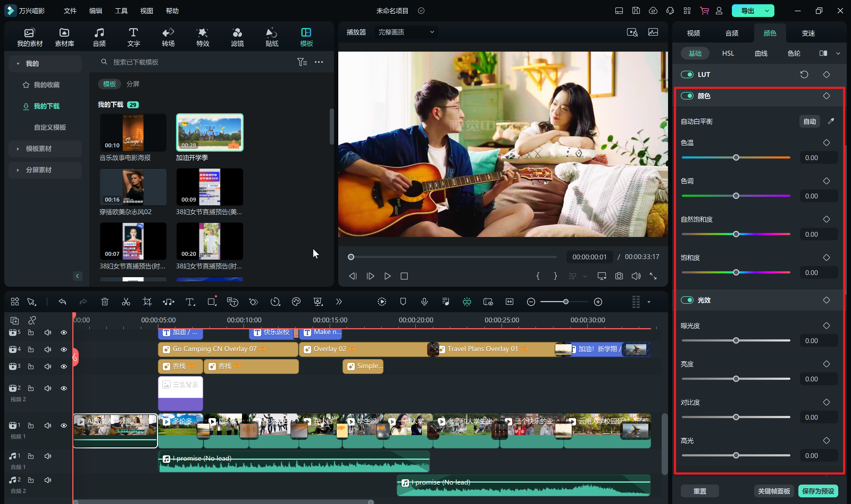The image size is (851, 504).
Task: Click the undo arrow in timeline toolbar
Action: 62,302
